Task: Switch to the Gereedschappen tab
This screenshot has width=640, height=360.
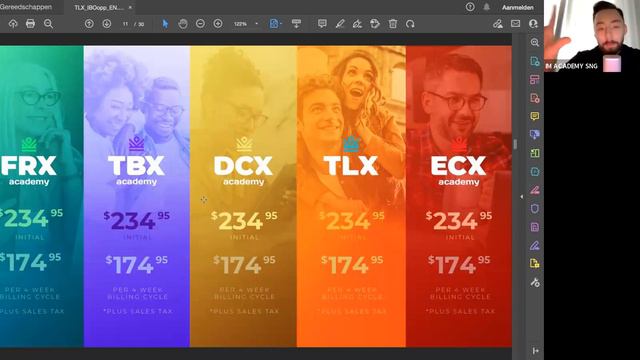Action: [26, 7]
